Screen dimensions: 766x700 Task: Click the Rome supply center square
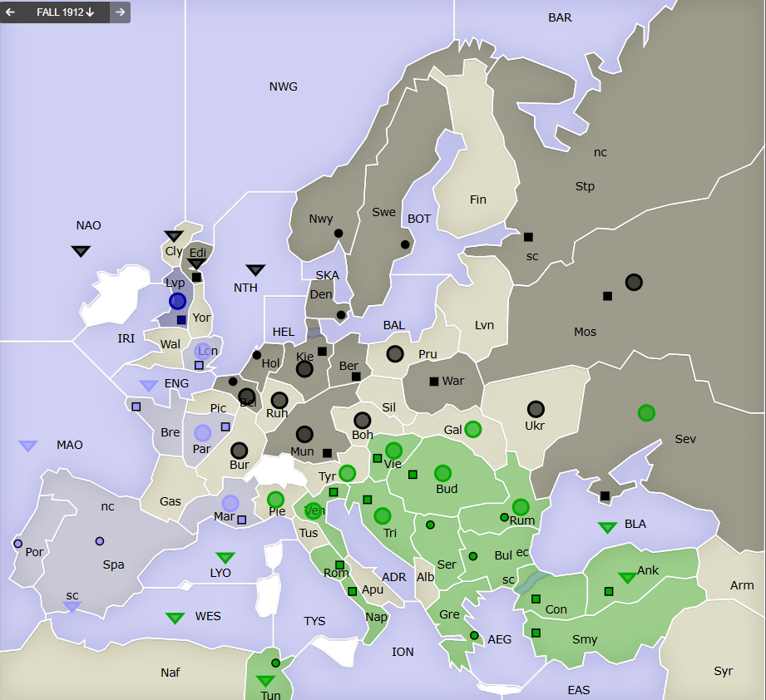(340, 565)
